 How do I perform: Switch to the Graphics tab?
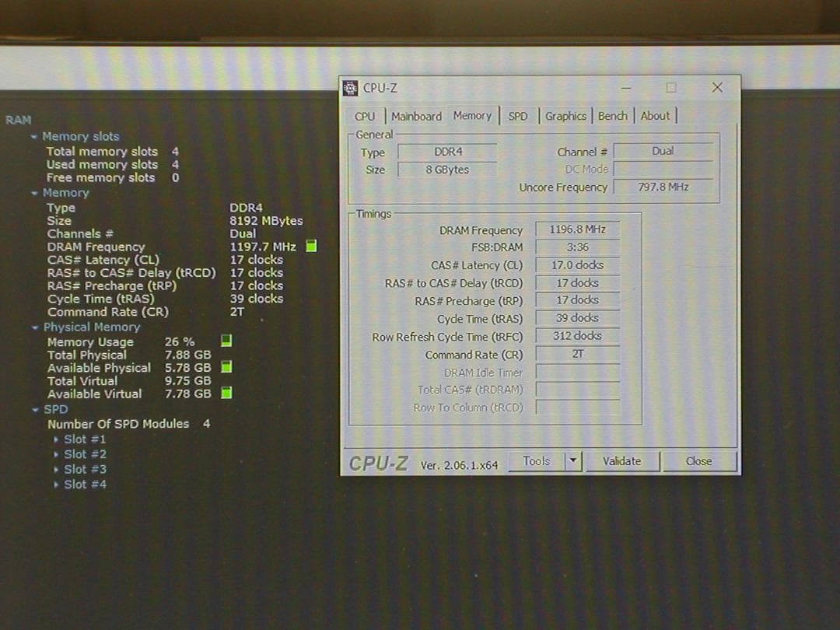pos(565,116)
